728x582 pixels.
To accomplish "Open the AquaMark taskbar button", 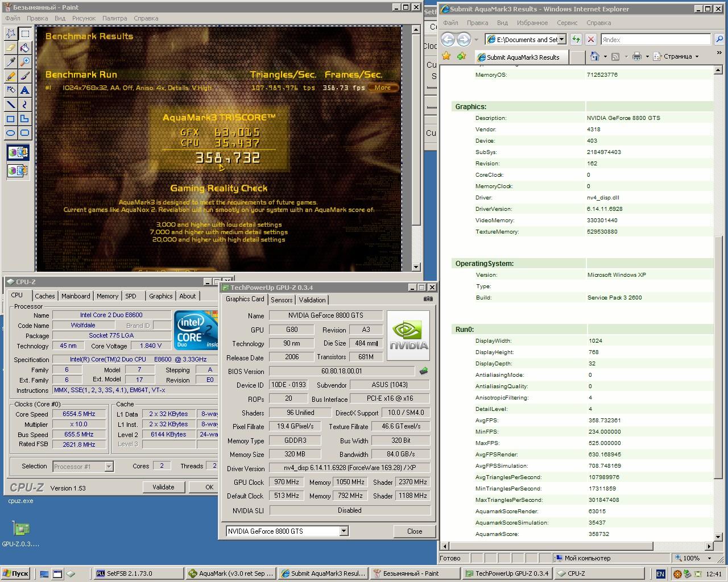I will click(x=231, y=573).
